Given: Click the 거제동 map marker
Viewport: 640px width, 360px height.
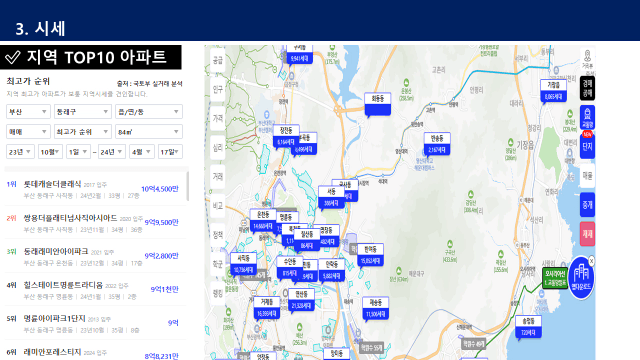Looking at the screenshot, I should [267, 308].
